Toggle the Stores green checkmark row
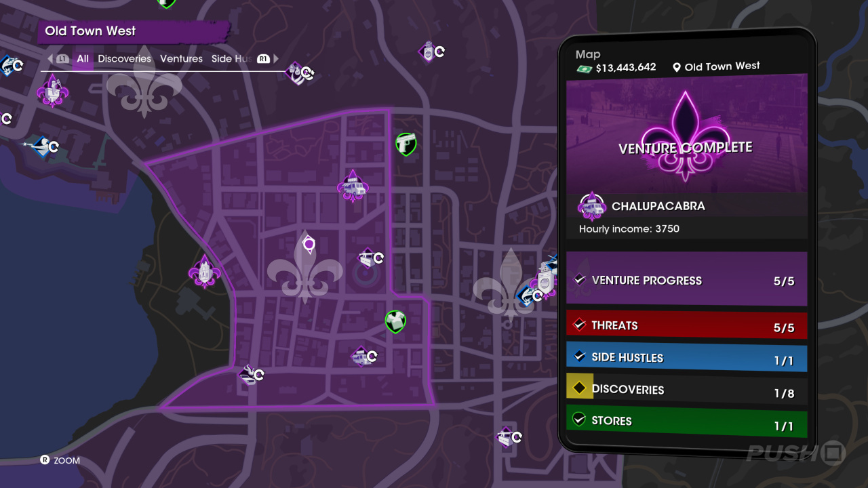Image resolution: width=868 pixels, height=488 pixels. click(686, 421)
